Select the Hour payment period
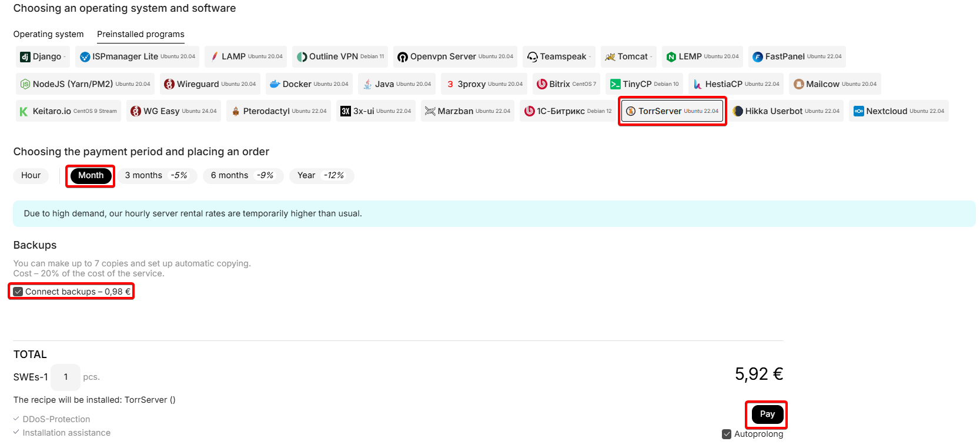 point(31,176)
